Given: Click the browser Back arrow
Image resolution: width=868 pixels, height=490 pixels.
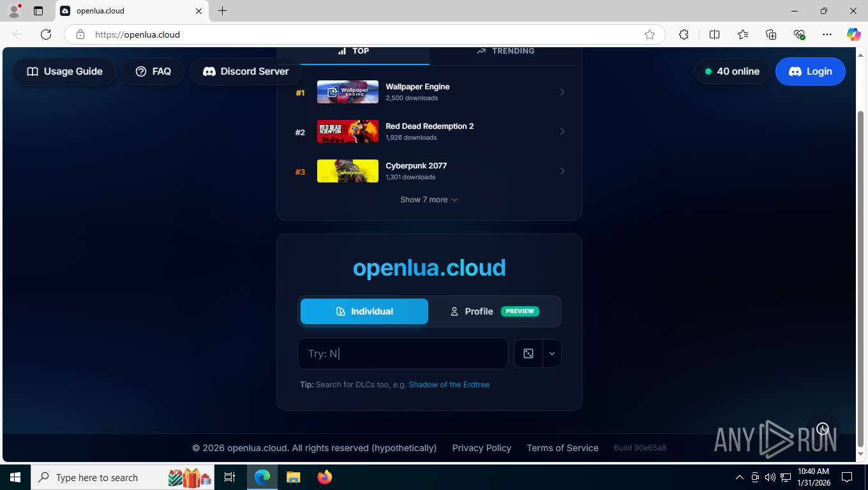Looking at the screenshot, I should (x=18, y=34).
